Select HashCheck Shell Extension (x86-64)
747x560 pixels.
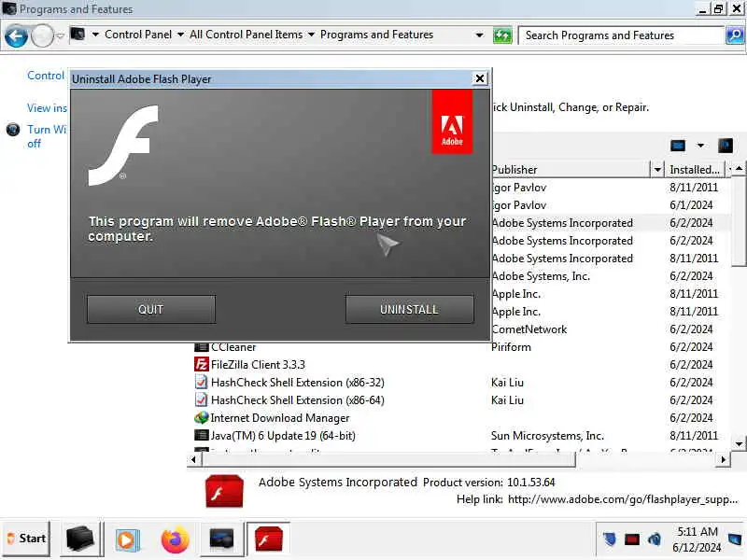tap(297, 400)
